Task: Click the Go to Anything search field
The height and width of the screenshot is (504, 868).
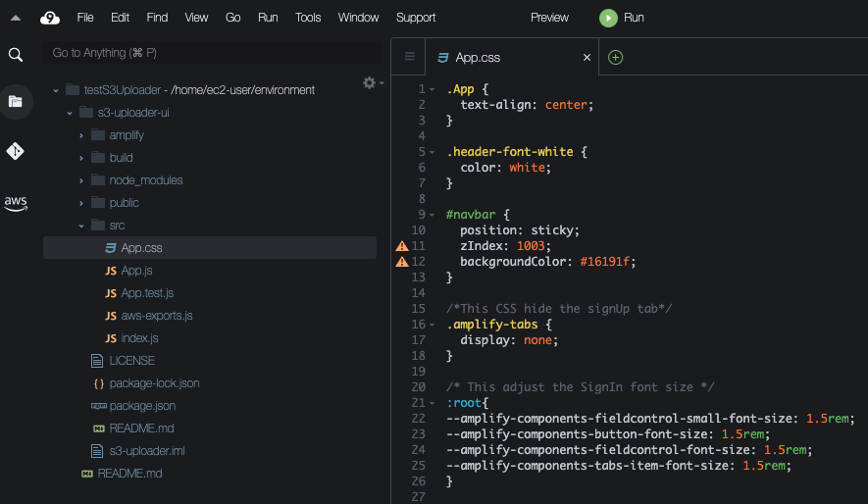Action: 211,53
